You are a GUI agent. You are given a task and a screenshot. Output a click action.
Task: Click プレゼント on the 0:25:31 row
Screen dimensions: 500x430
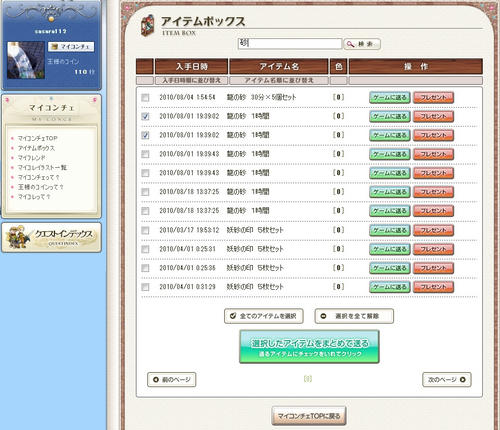[x=433, y=249]
